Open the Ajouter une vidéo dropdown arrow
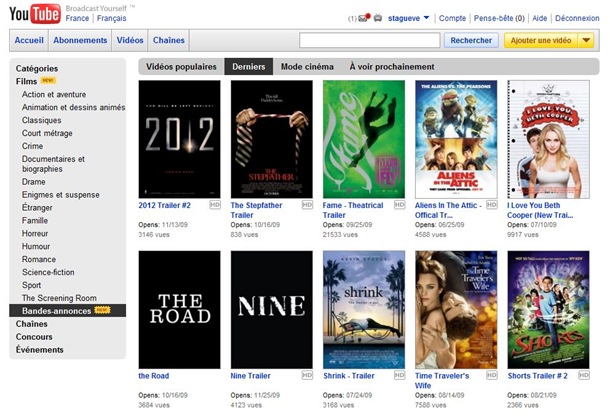The image size is (610, 416). click(x=586, y=40)
